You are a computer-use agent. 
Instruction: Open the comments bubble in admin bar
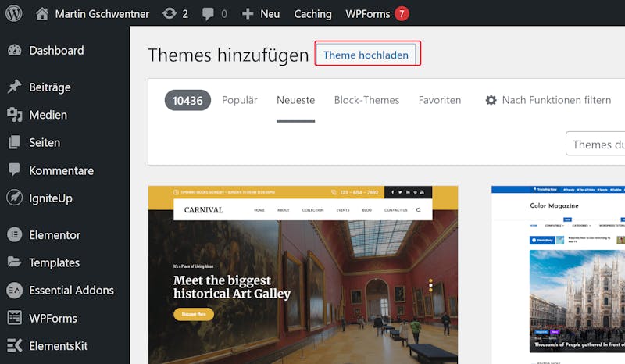coord(208,14)
